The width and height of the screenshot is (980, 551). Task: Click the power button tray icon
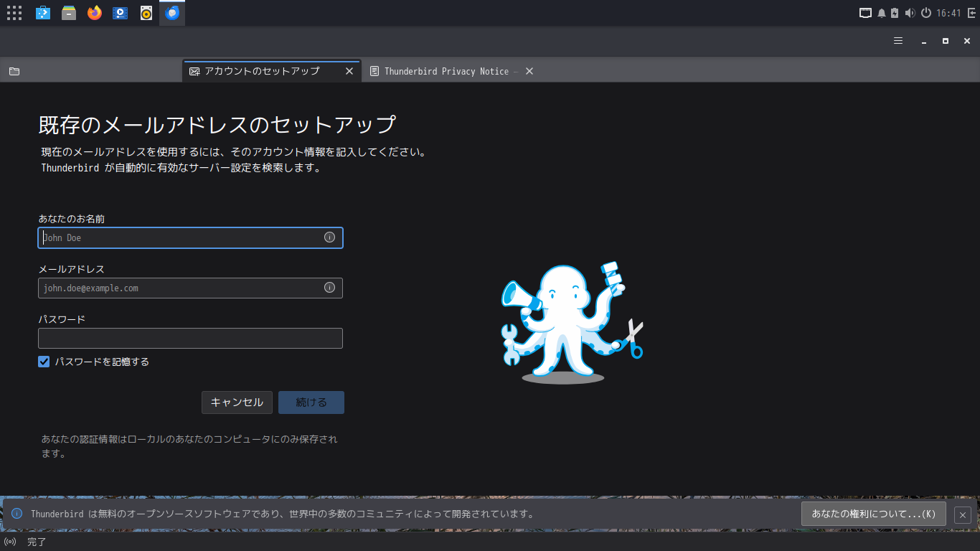click(x=926, y=13)
